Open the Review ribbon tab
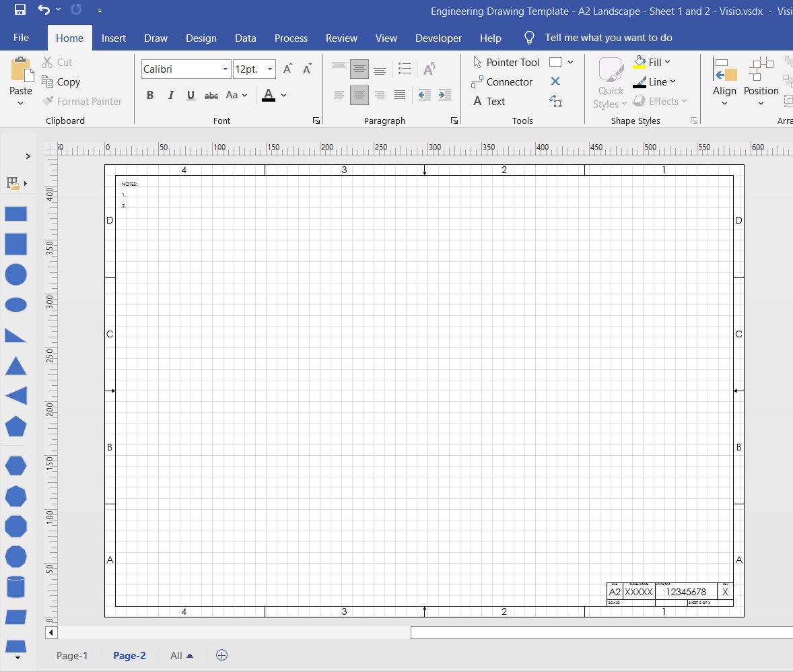This screenshot has height=672, width=793. 341,38
